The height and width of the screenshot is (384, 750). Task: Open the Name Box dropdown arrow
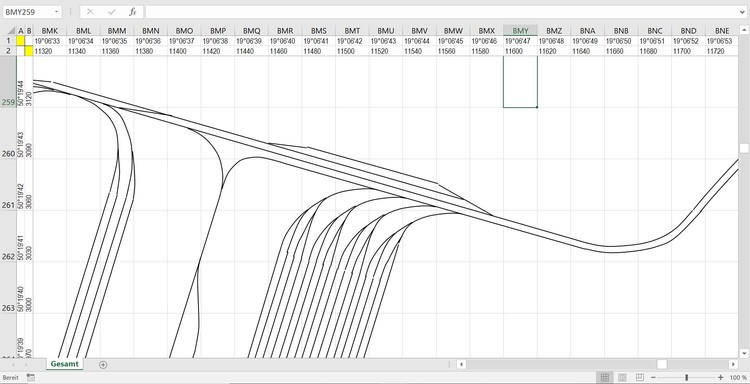pos(56,12)
